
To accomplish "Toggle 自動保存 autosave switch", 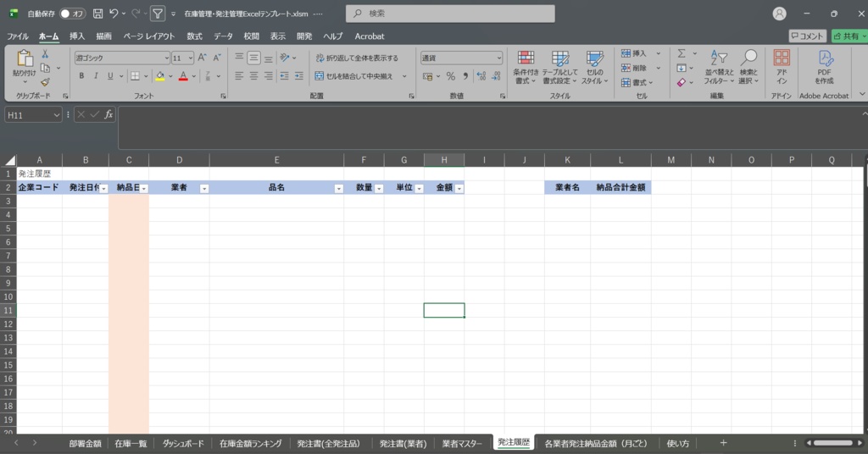I will point(72,14).
